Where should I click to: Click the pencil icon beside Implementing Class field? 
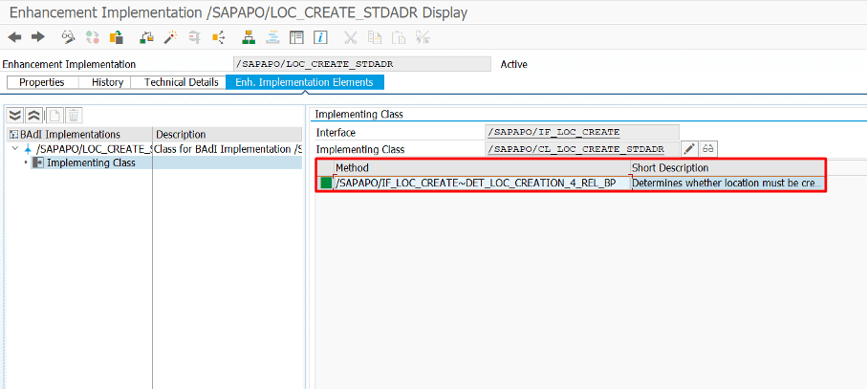coord(689,149)
